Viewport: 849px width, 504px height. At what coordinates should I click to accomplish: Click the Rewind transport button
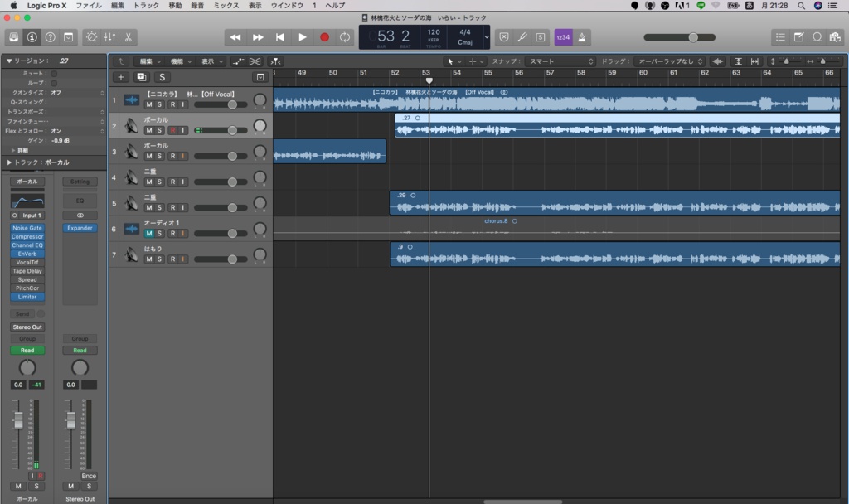point(235,37)
